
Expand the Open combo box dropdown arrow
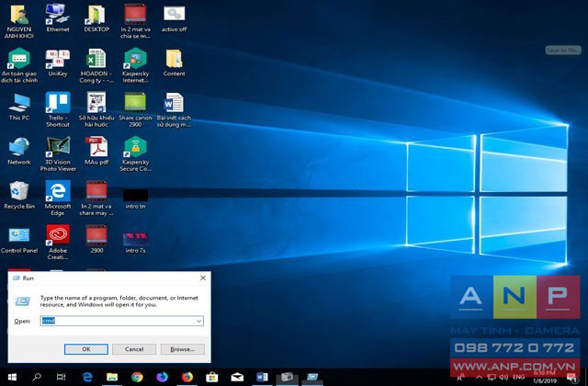199,321
